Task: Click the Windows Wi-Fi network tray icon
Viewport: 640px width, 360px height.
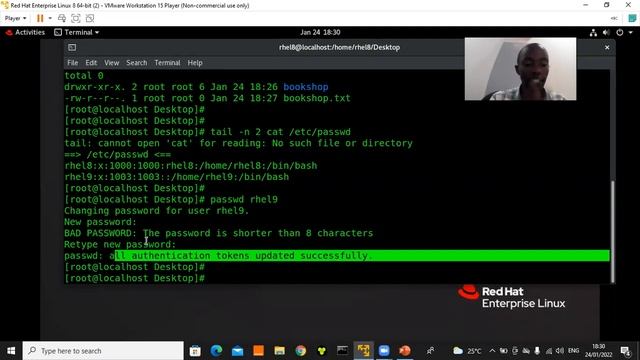Action: (x=549, y=351)
